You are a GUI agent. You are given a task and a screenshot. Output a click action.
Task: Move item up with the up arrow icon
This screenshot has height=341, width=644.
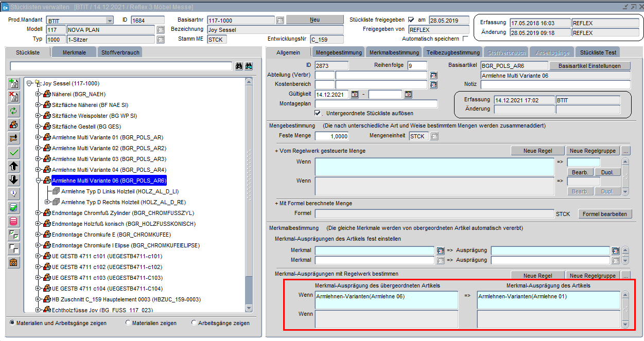(x=14, y=166)
